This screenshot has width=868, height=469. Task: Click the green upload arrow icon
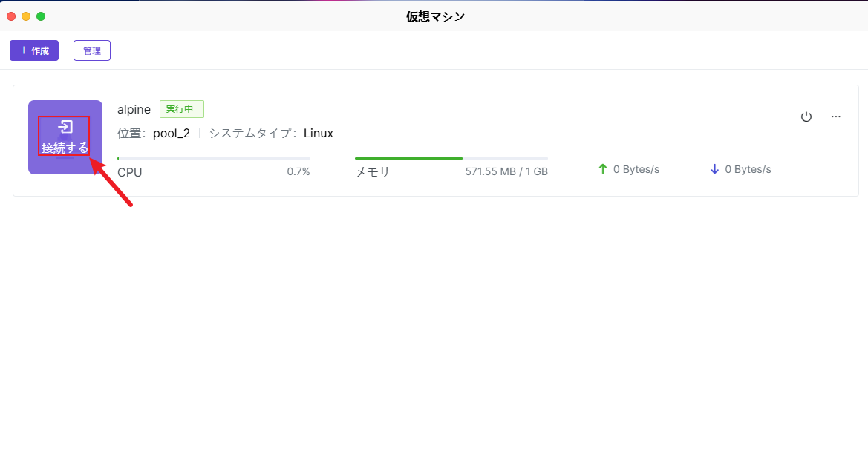pyautogui.click(x=603, y=169)
